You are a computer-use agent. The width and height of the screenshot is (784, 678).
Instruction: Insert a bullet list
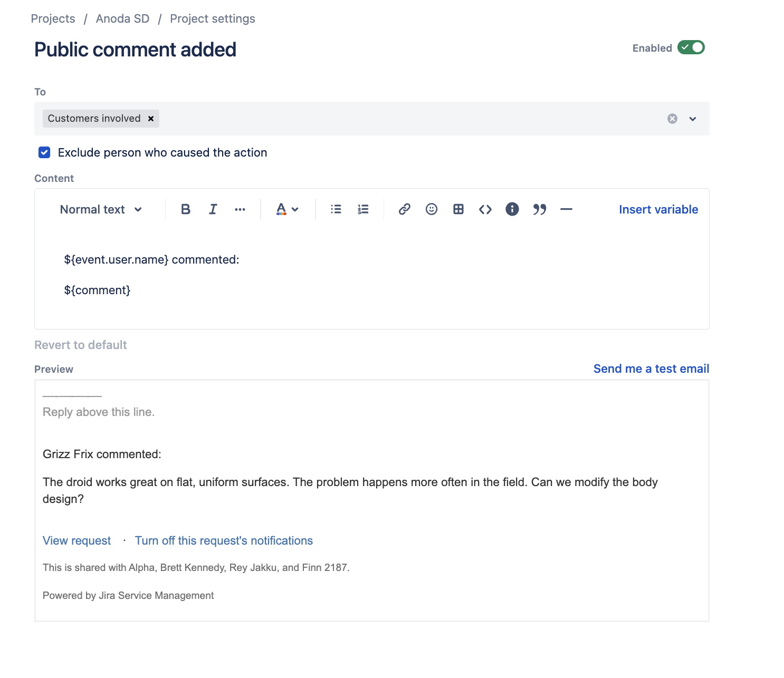pos(336,209)
